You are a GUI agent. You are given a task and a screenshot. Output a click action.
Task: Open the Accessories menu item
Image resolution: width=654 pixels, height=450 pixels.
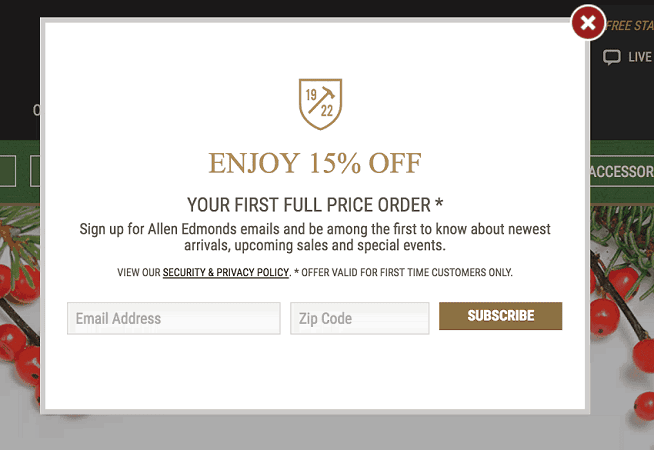click(x=621, y=172)
